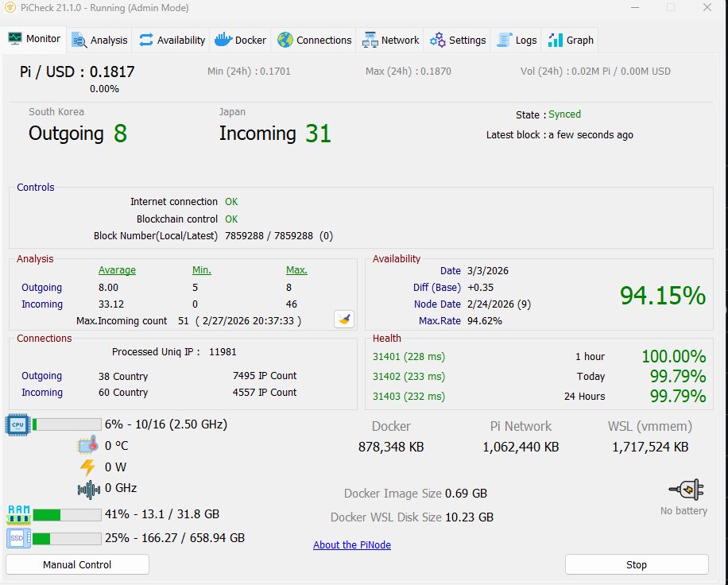Click the CPU temperature thermometer icon
Viewport: 728px width, 585px height.
pos(87,445)
